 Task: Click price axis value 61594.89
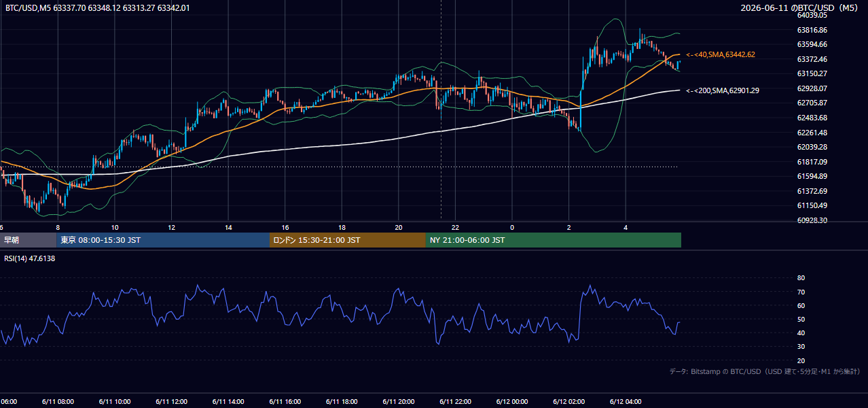(812, 176)
